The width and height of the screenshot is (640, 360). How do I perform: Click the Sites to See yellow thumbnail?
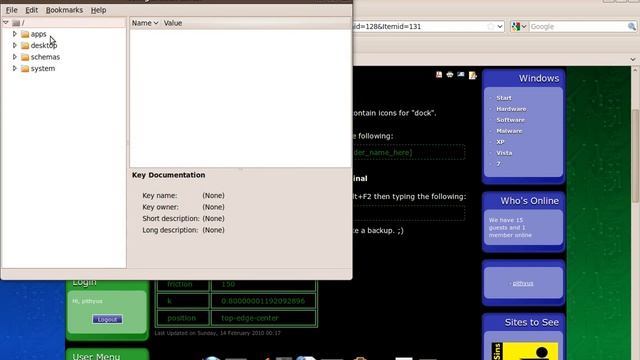(525, 351)
